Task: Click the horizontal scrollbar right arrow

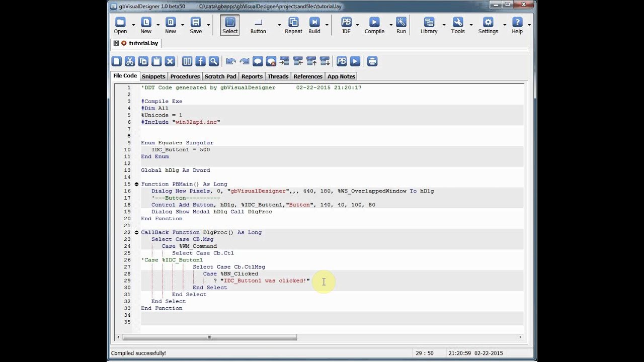Action: point(520,337)
